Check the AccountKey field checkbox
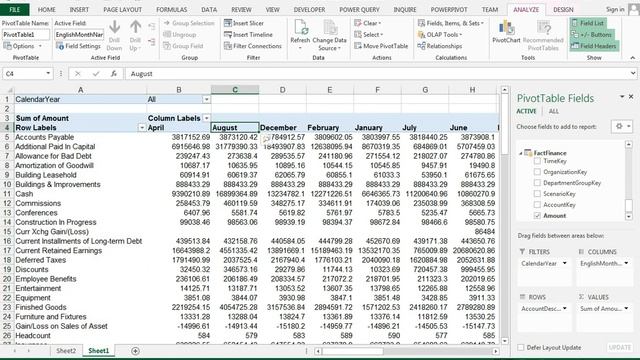This screenshot has width=640, height=360. 537,204
